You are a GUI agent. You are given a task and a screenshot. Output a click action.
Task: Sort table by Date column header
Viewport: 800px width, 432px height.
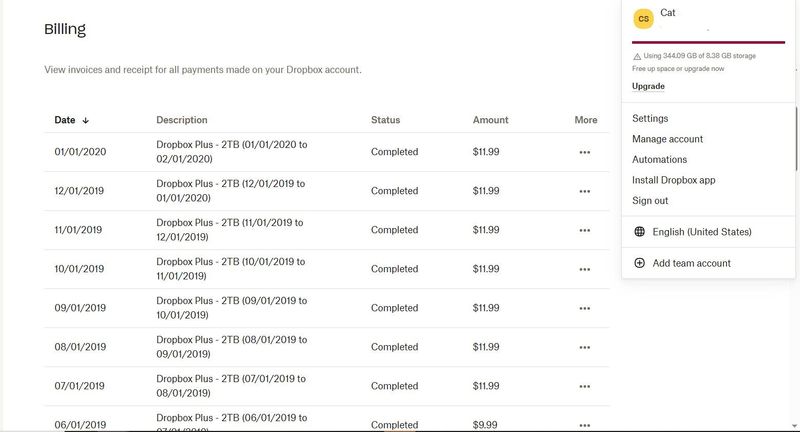(65, 120)
